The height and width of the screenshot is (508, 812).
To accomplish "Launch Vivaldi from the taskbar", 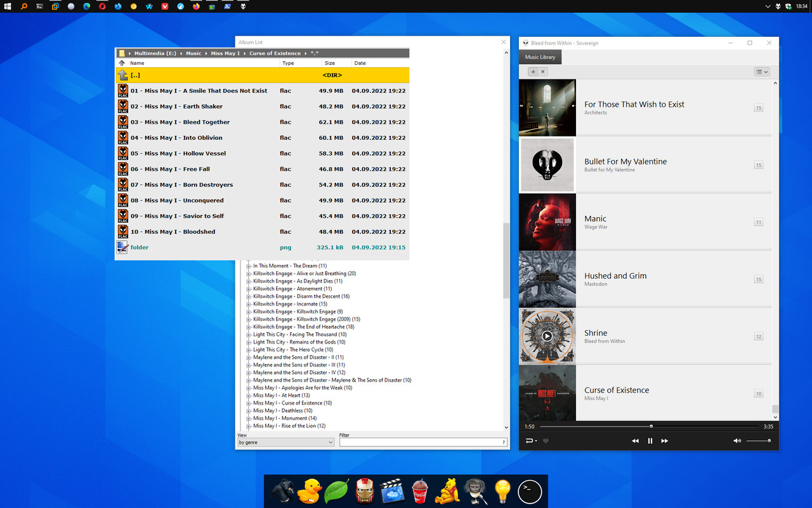I will click(x=165, y=6).
